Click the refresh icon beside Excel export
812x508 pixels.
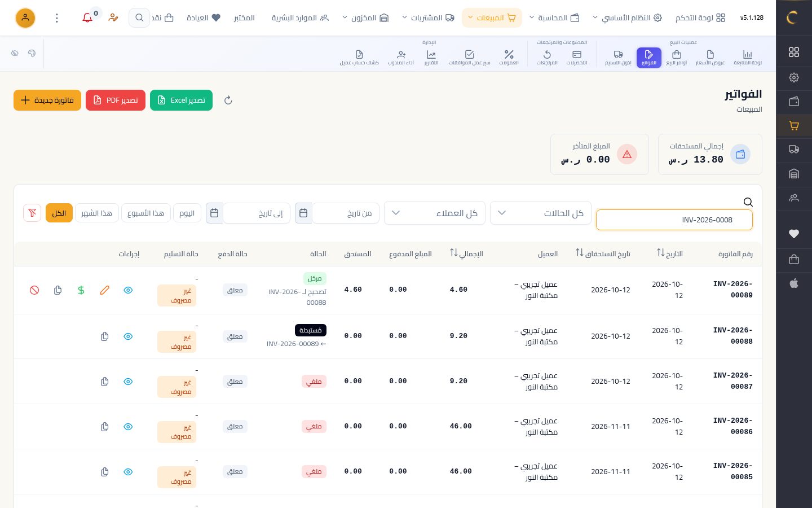[x=228, y=100]
